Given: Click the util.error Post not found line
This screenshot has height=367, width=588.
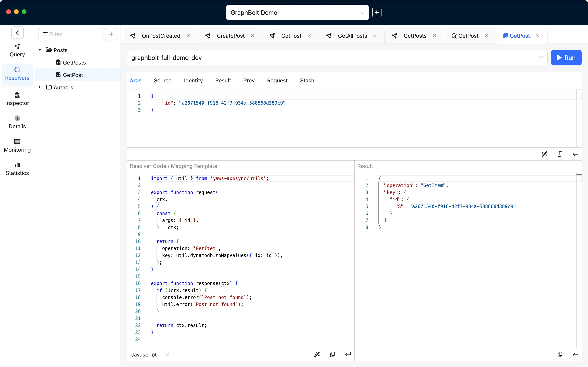Looking at the screenshot, I should tap(203, 304).
